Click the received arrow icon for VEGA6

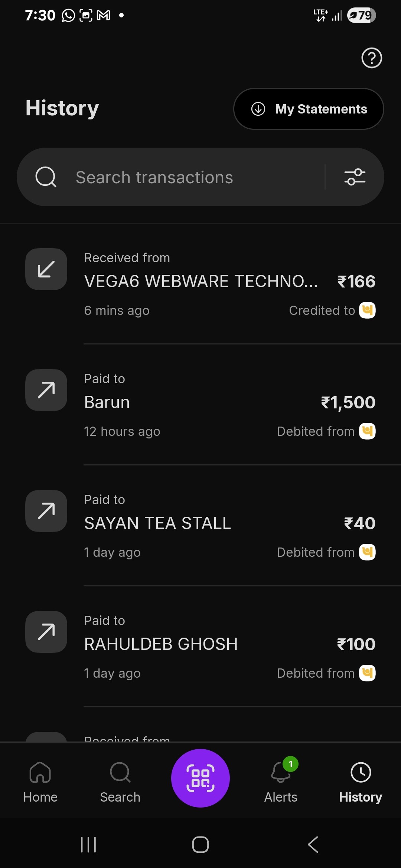coord(46,269)
